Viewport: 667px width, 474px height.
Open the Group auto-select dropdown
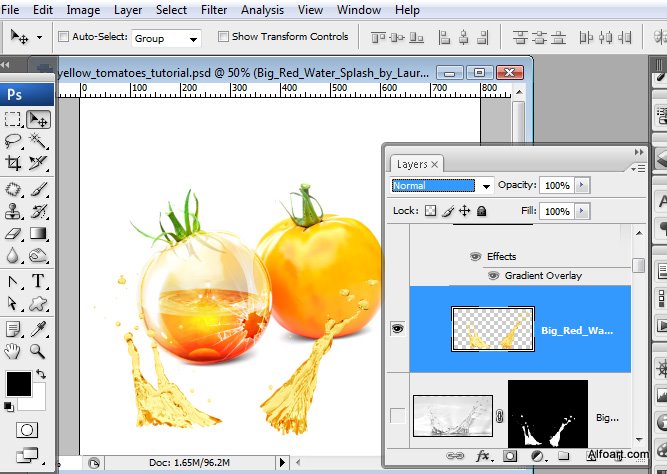(193, 38)
